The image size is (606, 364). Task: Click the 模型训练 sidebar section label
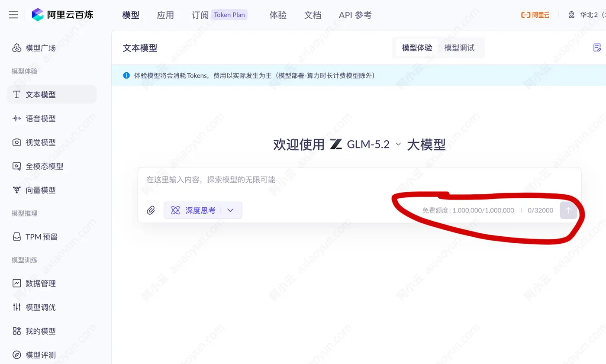25,260
